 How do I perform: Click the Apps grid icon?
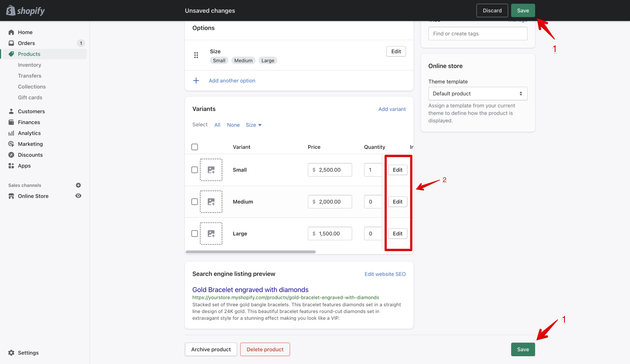point(11,166)
